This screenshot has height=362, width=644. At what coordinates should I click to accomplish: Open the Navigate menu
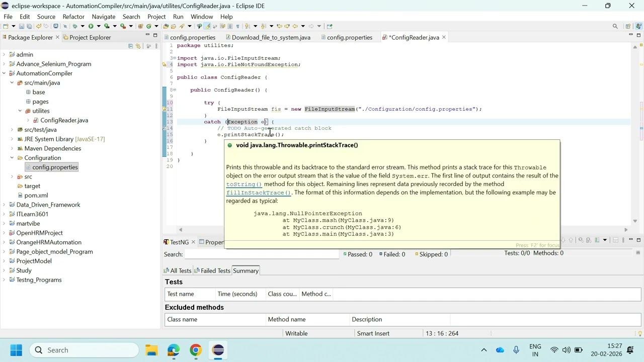(104, 17)
